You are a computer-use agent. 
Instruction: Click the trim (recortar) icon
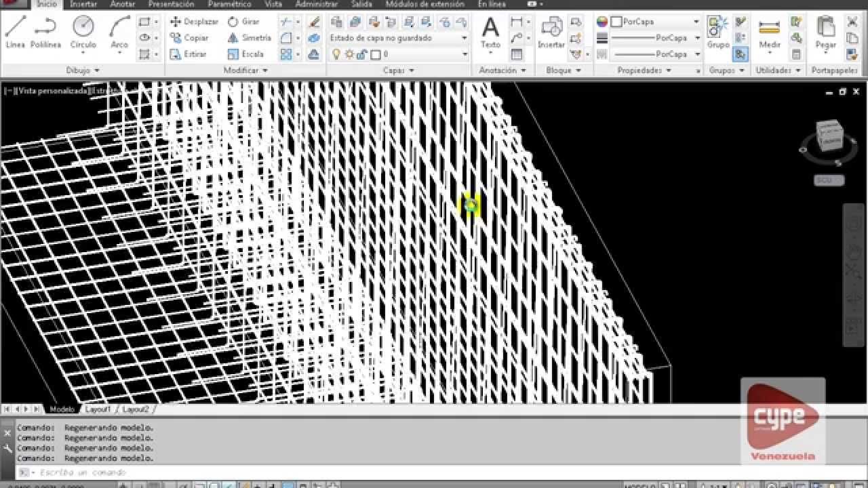[x=286, y=22]
